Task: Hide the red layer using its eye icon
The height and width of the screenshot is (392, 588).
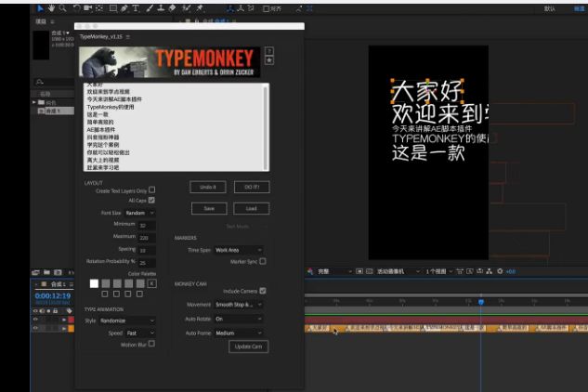Action: 35,320
